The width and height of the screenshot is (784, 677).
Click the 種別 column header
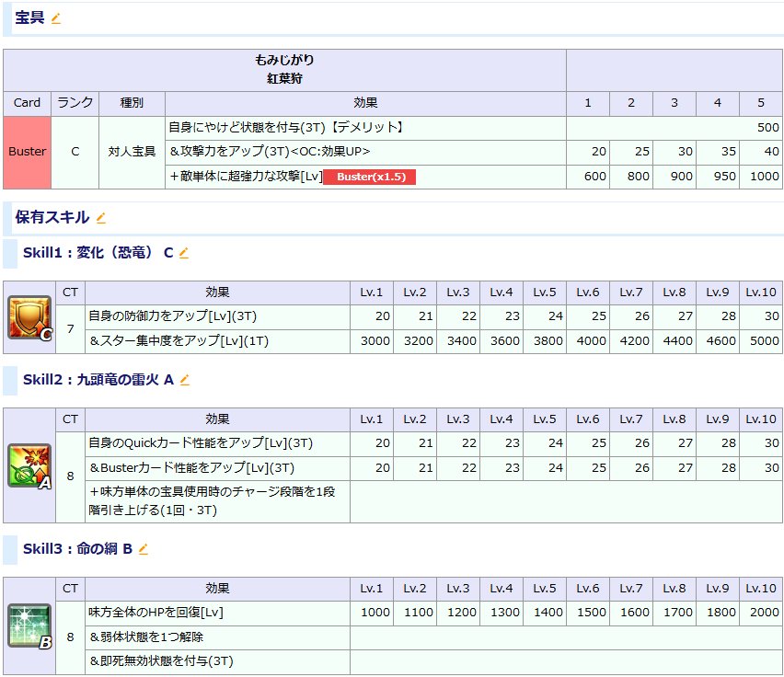tap(132, 103)
